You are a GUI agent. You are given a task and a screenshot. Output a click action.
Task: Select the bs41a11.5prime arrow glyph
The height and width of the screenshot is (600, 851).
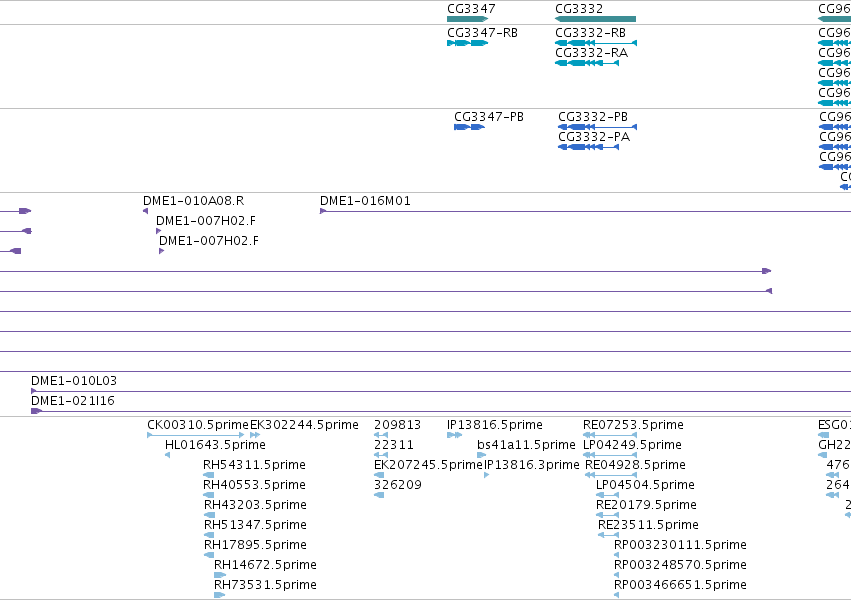(x=481, y=455)
